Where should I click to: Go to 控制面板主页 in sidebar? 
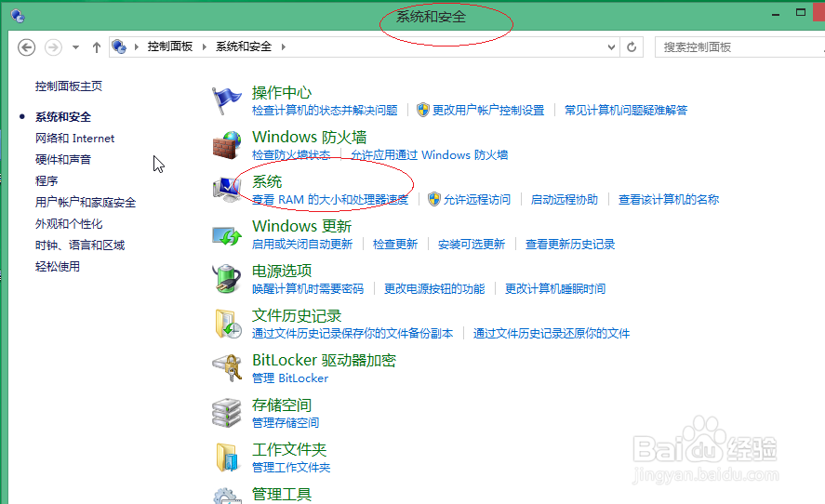point(69,86)
